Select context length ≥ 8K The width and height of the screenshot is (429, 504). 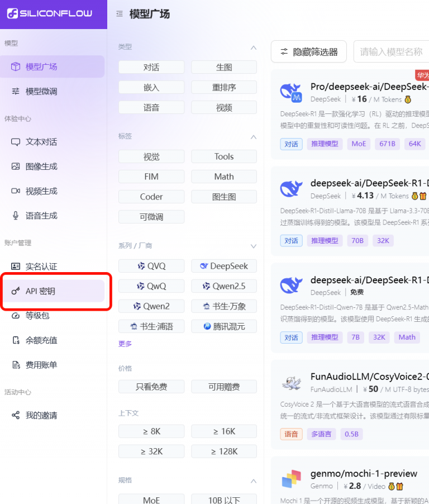point(151,431)
